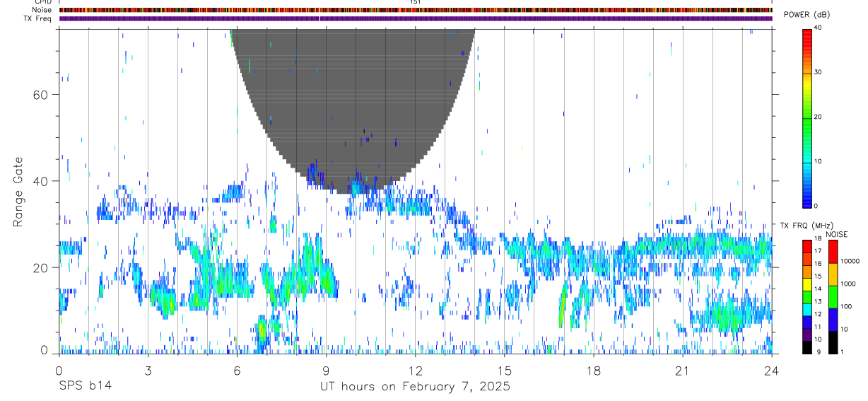Image resolution: width=868 pixels, height=401 pixels.
Task: Pick the red top segment of NOISE colorbar
Action: pyautogui.click(x=833, y=252)
